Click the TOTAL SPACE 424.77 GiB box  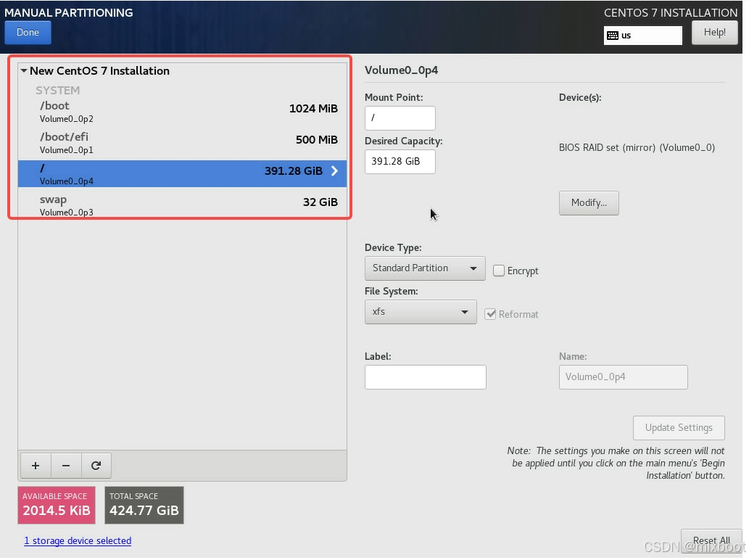point(144,506)
